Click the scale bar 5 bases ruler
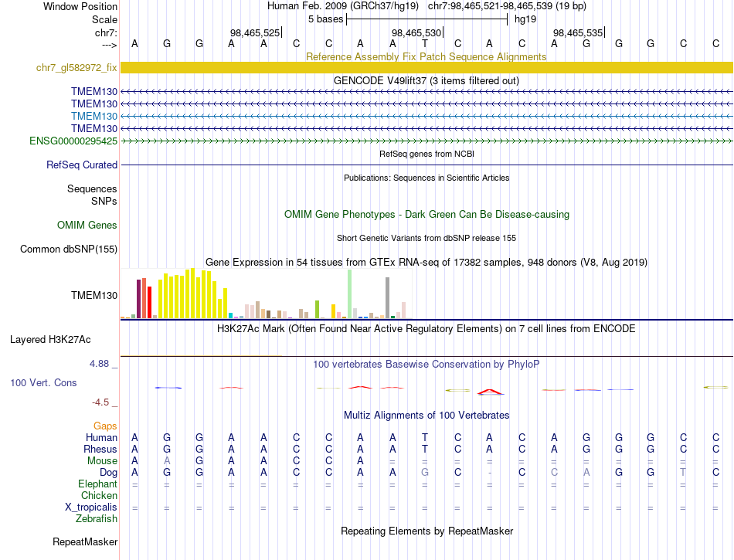This screenshot has width=734, height=560. coord(427,19)
